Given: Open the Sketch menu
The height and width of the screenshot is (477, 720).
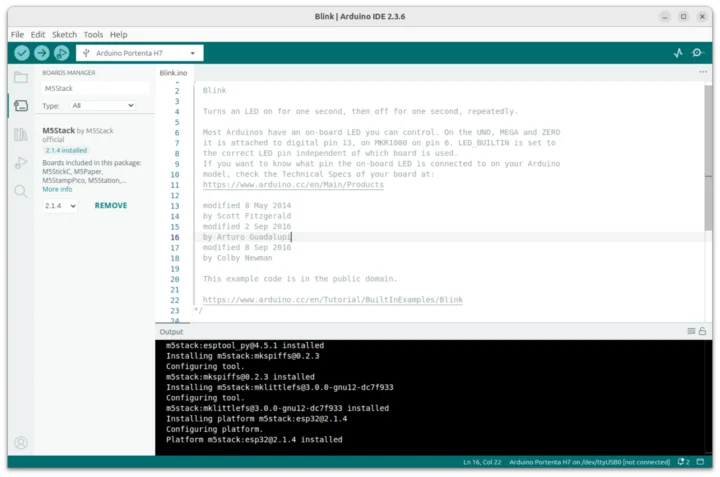Looking at the screenshot, I should (64, 34).
